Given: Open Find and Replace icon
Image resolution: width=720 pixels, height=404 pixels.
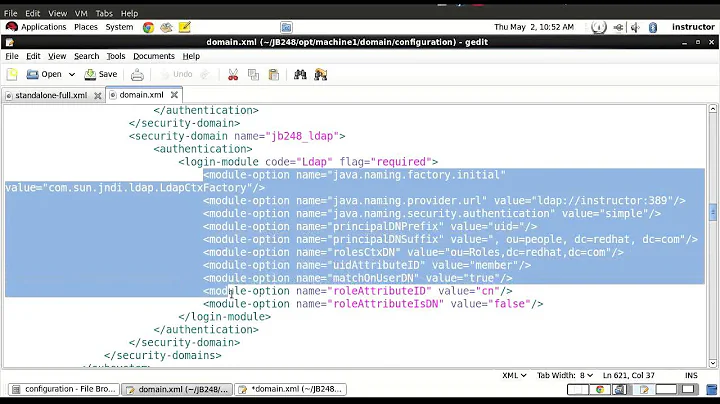Looking at the screenshot, I should point(321,74).
